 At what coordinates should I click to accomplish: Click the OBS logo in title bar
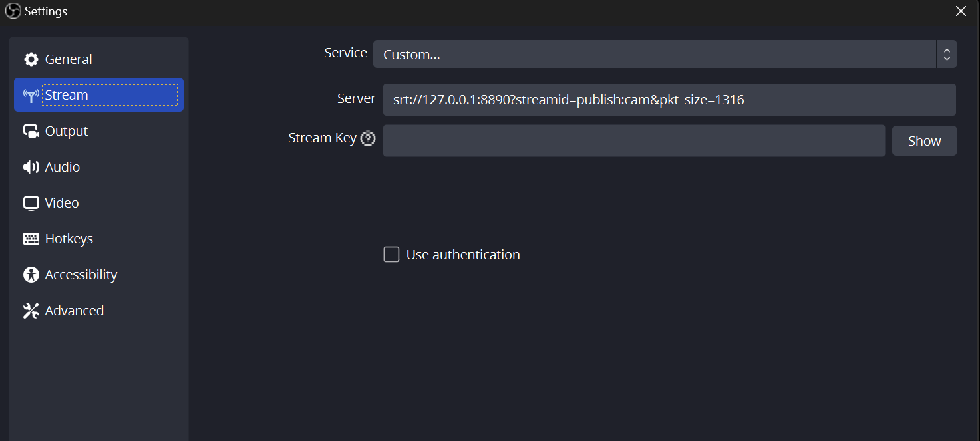tap(13, 11)
